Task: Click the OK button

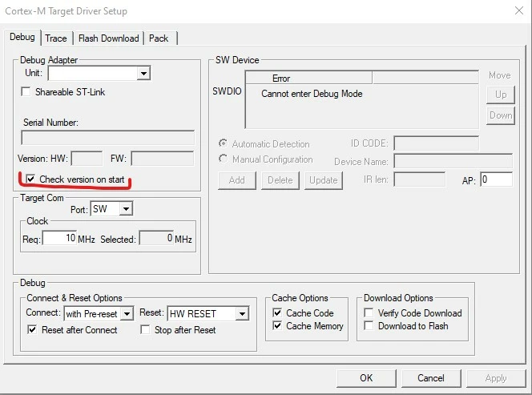Action: point(366,378)
